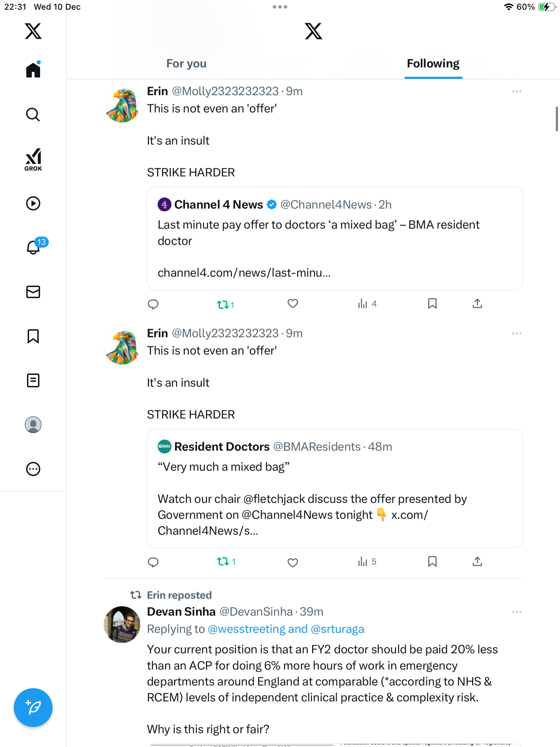This screenshot has width=560, height=747.
Task: Select the Following tab
Action: [433, 64]
